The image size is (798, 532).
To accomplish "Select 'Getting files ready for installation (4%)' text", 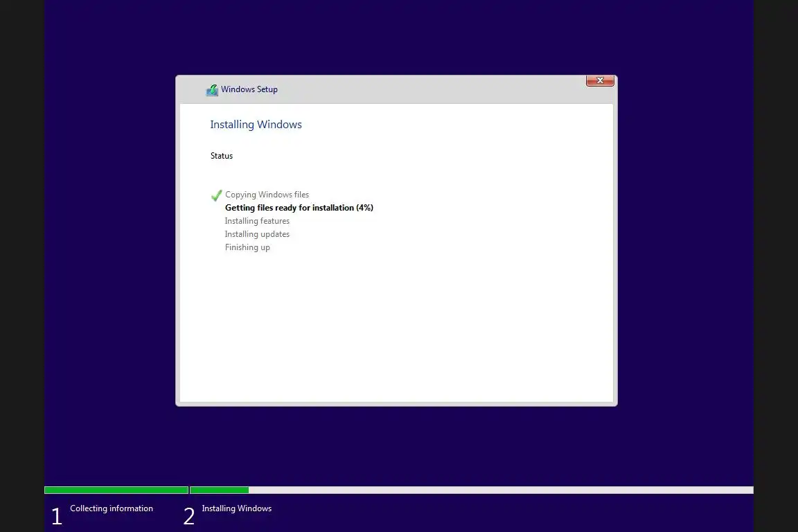I will pos(299,208).
